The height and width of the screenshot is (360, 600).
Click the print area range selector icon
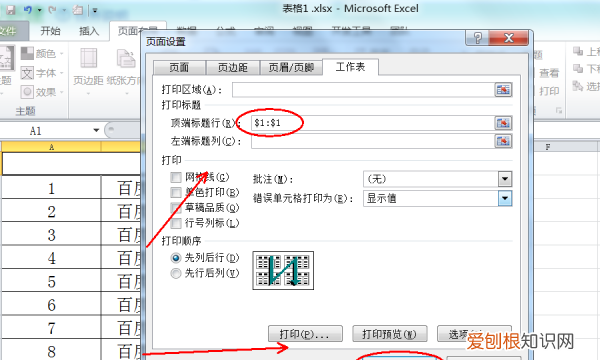coord(503,90)
